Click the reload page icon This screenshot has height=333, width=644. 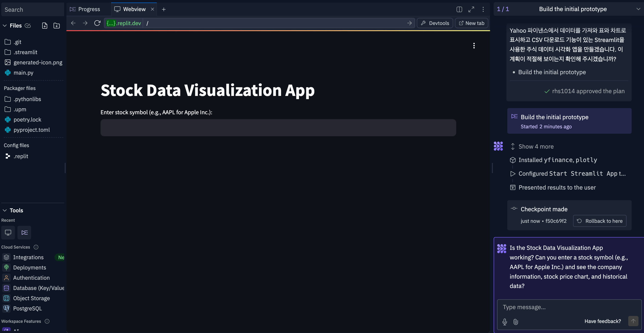97,23
